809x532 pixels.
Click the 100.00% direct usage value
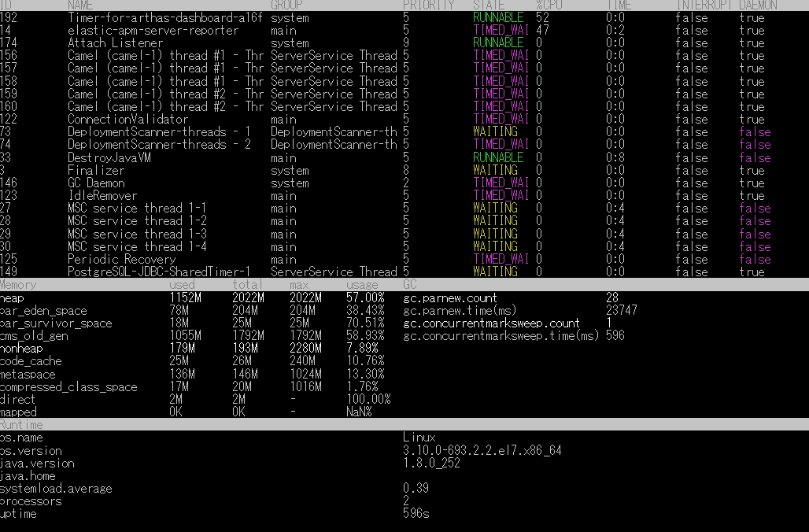click(368, 399)
